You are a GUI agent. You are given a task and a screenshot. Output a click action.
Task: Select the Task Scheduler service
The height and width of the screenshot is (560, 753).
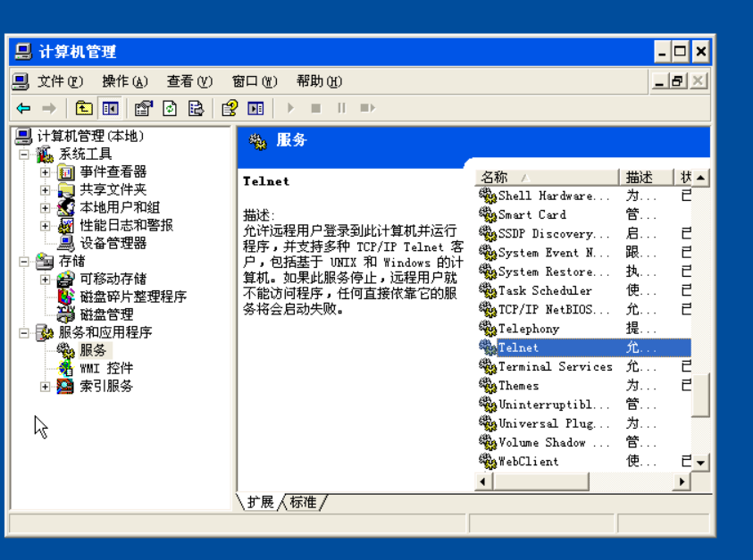click(x=584, y=290)
